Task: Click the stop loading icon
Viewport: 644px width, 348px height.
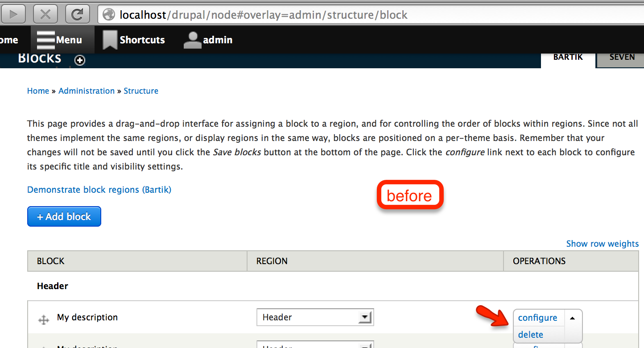Action: [x=45, y=13]
